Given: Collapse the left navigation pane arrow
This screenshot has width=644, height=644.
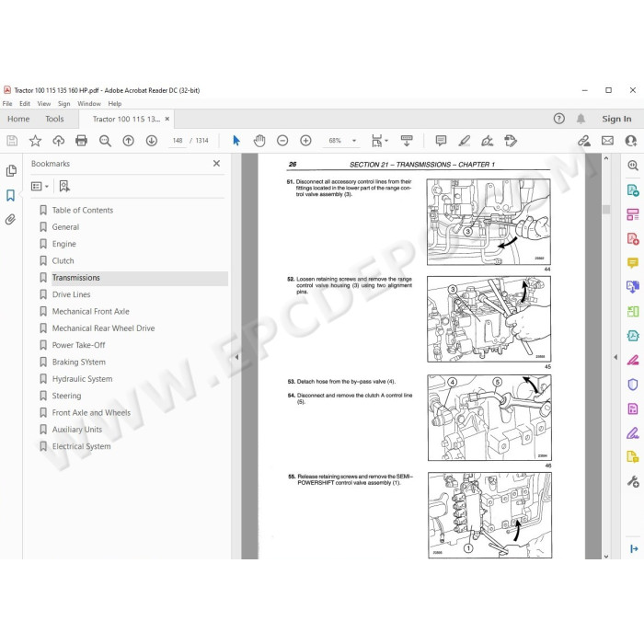Looking at the screenshot, I should point(236,357).
